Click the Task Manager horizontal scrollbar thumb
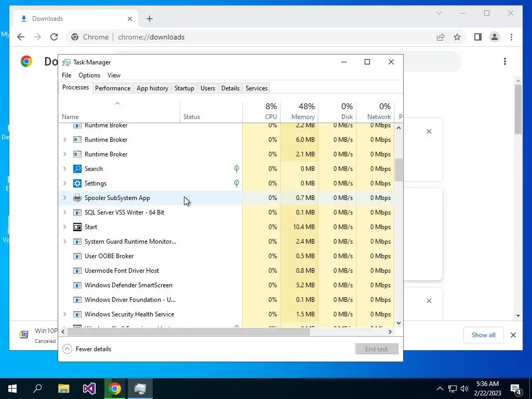This screenshot has width=532, height=399. coord(188,332)
